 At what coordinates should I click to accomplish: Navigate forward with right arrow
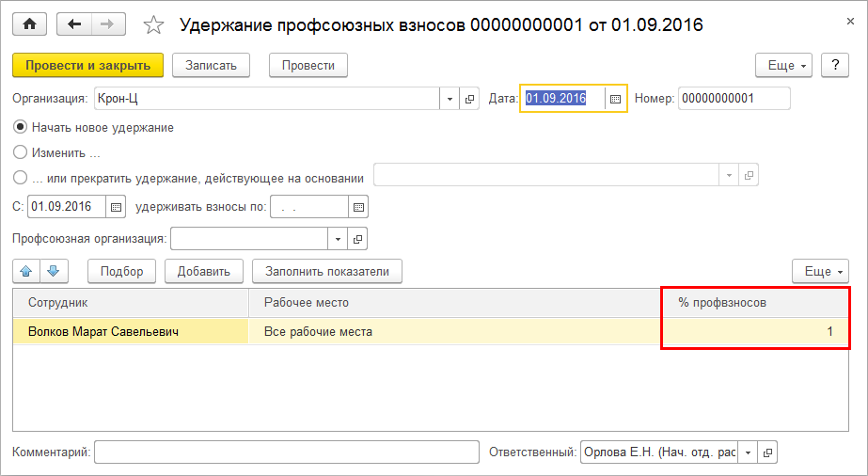[x=108, y=24]
